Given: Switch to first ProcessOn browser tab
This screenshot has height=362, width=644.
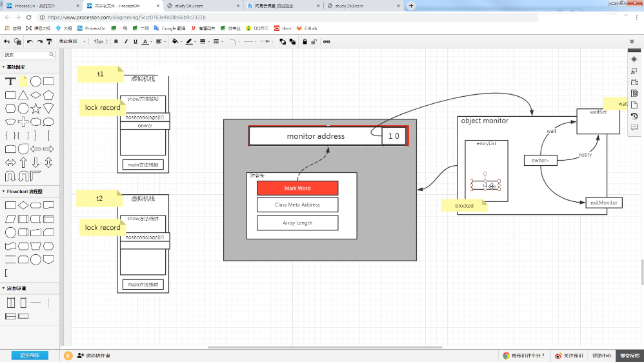Looking at the screenshot, I should pos(41,6).
